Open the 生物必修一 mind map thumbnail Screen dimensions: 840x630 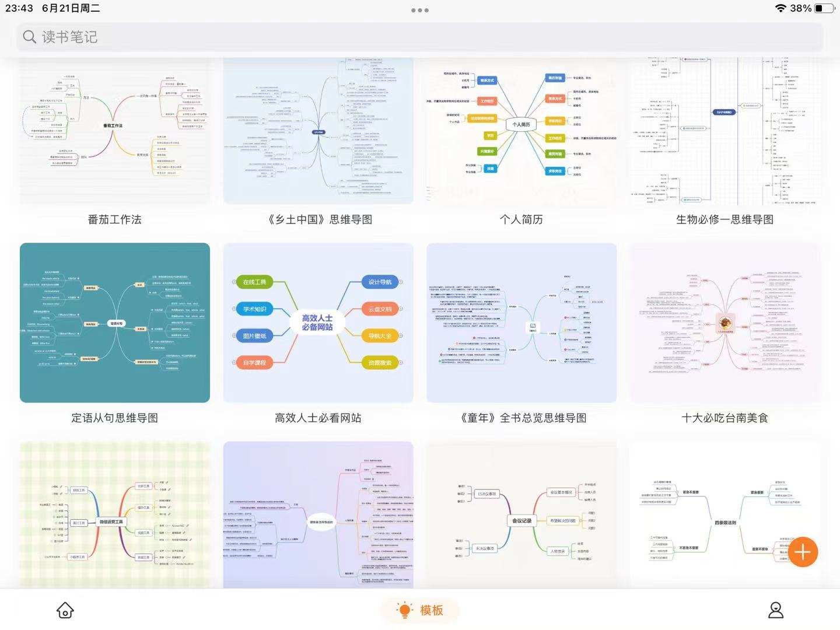tap(725, 131)
